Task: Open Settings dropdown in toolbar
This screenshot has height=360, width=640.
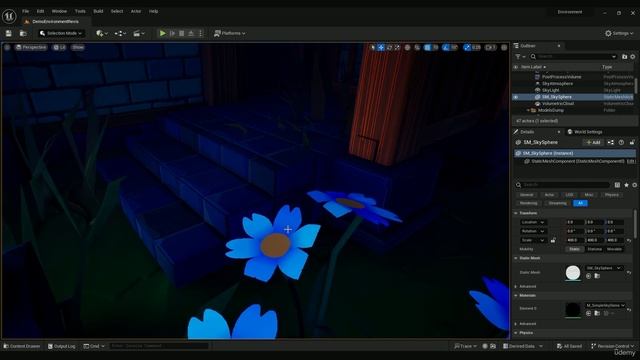Action: coord(619,33)
